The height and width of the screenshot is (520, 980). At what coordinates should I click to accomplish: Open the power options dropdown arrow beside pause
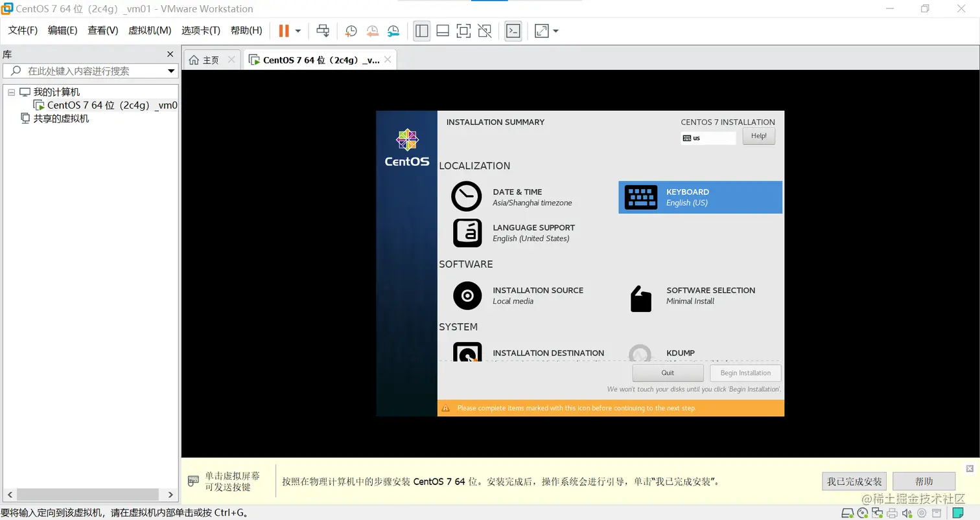coord(298,30)
